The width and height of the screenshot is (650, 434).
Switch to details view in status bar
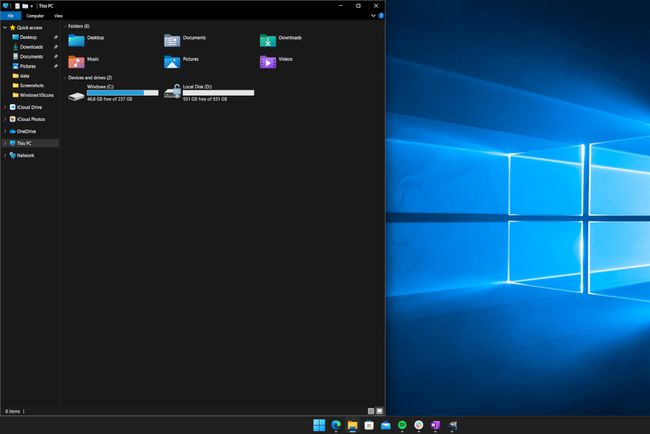371,411
